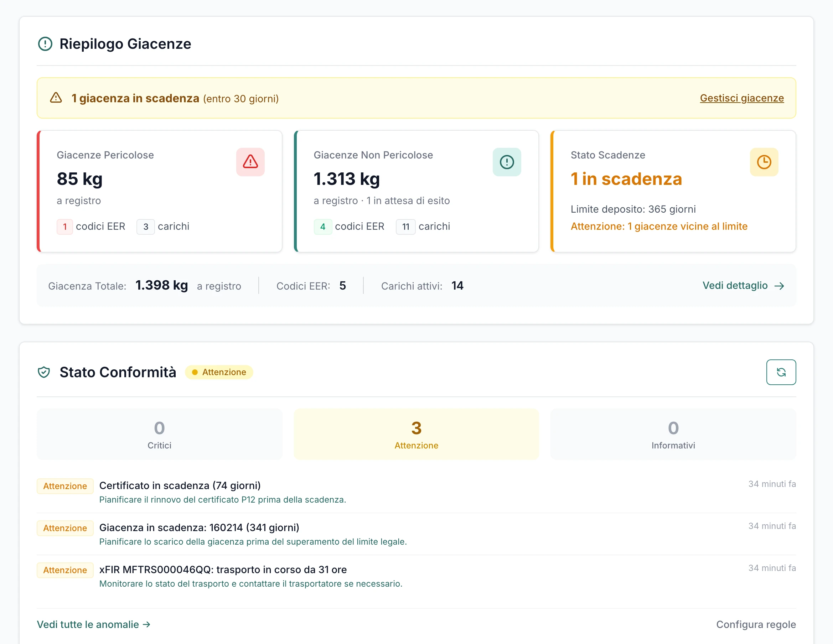Screen dimensions: 833x644
Task: Select the 0 Informativi filter tile
Action: 673,434
